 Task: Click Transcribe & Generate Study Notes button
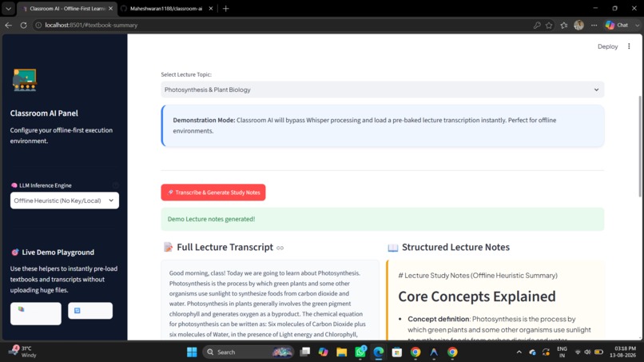point(213,193)
